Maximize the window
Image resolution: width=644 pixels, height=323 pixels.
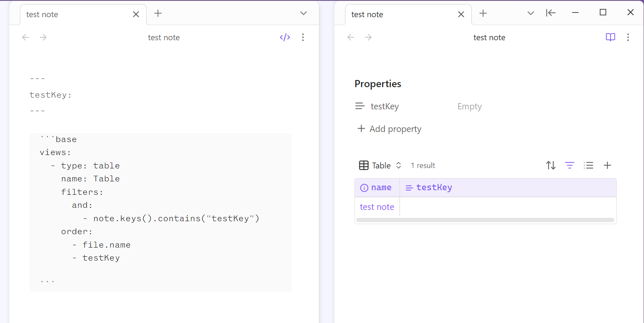tap(603, 13)
